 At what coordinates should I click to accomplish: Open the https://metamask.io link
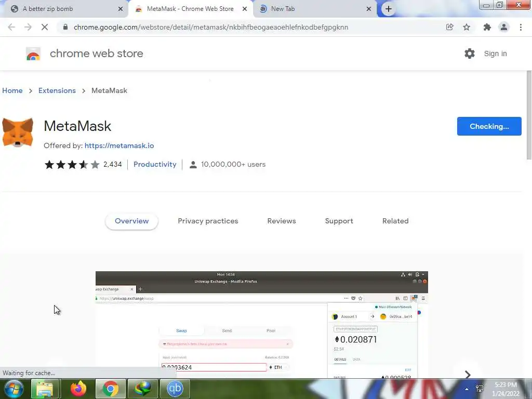pyautogui.click(x=119, y=145)
